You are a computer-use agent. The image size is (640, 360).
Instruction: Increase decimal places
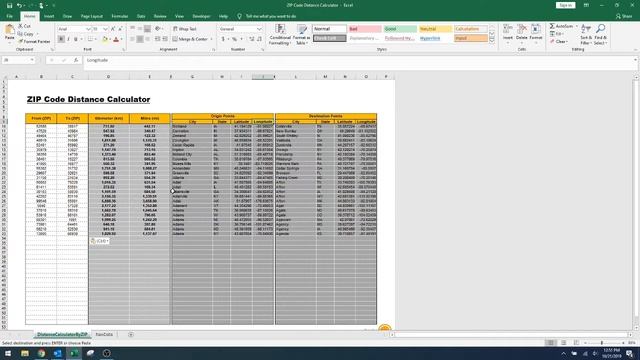pos(251,39)
